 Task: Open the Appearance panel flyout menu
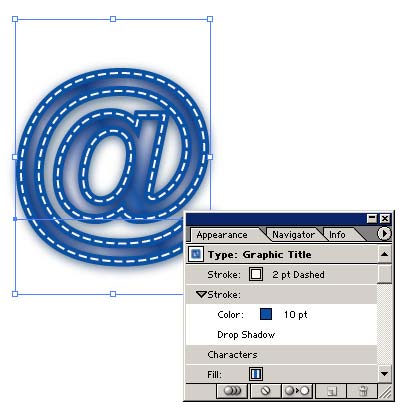[x=384, y=233]
